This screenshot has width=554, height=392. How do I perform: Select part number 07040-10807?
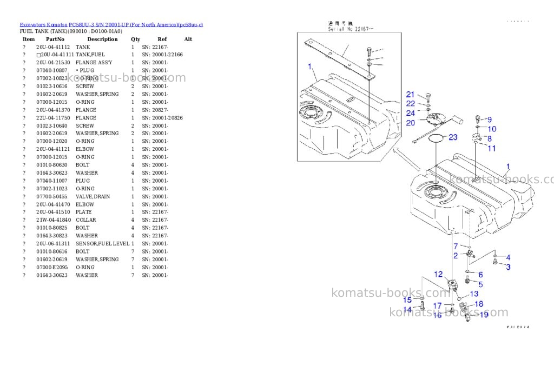(x=51, y=70)
